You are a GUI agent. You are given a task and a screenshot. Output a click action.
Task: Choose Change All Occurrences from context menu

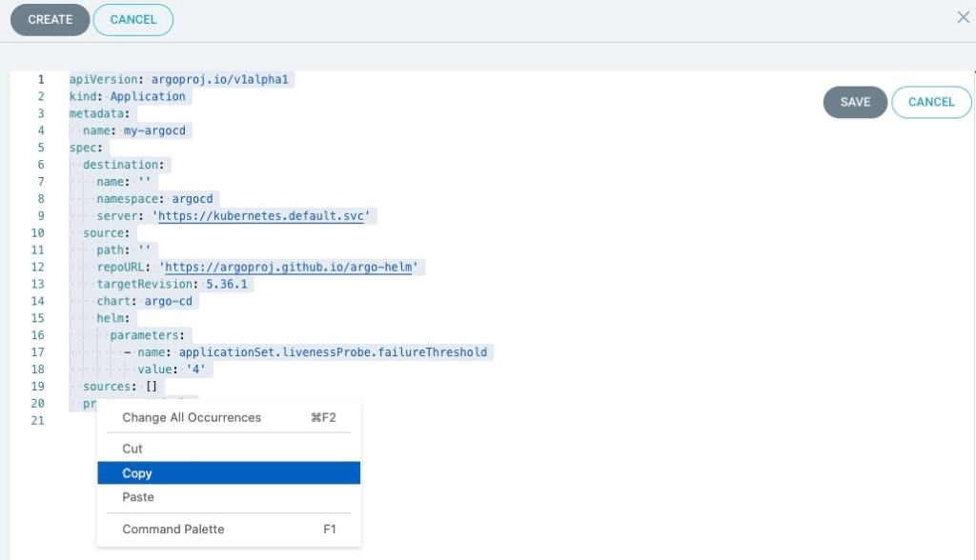tap(192, 417)
